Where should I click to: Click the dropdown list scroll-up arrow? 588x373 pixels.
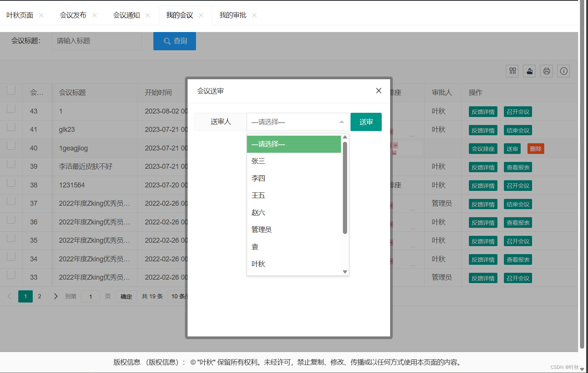[x=345, y=137]
